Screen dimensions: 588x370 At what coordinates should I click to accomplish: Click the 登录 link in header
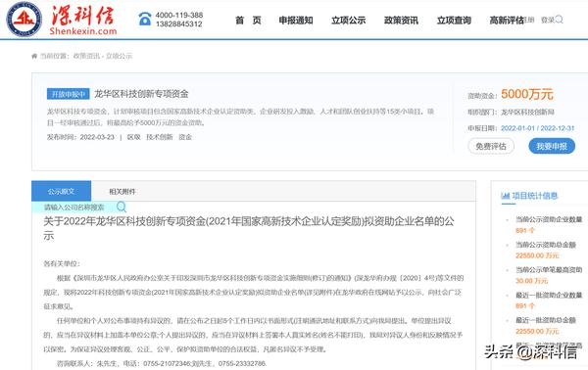pyautogui.click(x=548, y=20)
